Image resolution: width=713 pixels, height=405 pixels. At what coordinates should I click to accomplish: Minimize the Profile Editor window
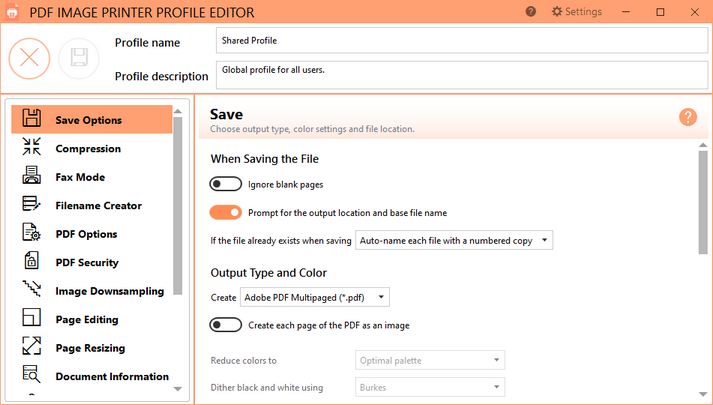(626, 12)
